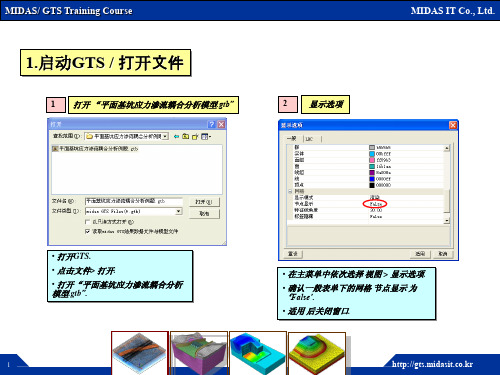Viewport: 500px width, 375px height.
Task: Open the red-yellow mound contour thumbnail
Action: pyautogui.click(x=317, y=353)
